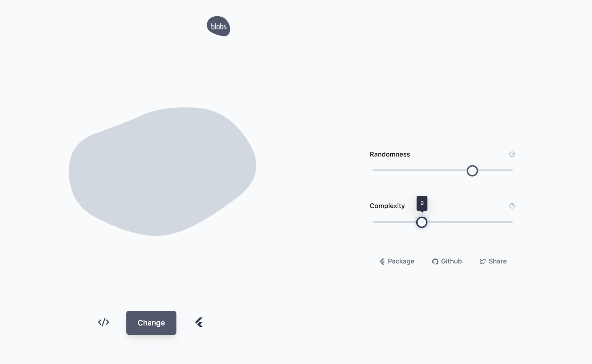Expand Randomness slider to maximum value
Viewport: 592px width, 364px height.
[512, 170]
